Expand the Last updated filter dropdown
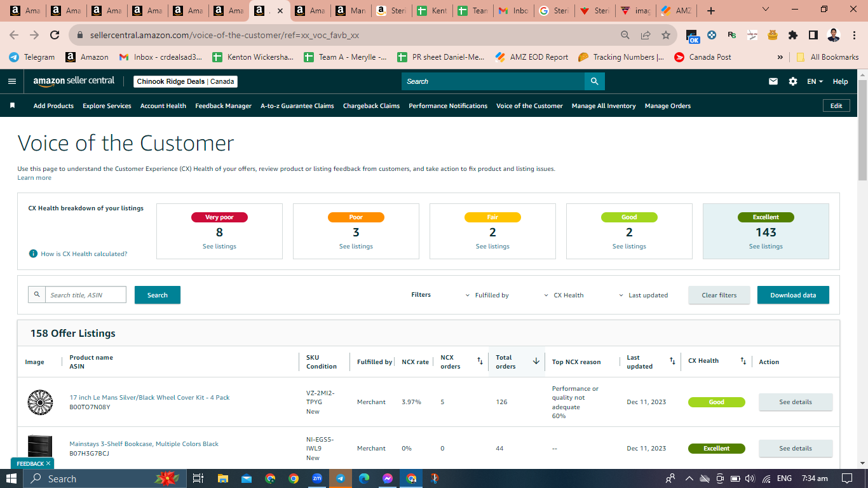 click(643, 295)
